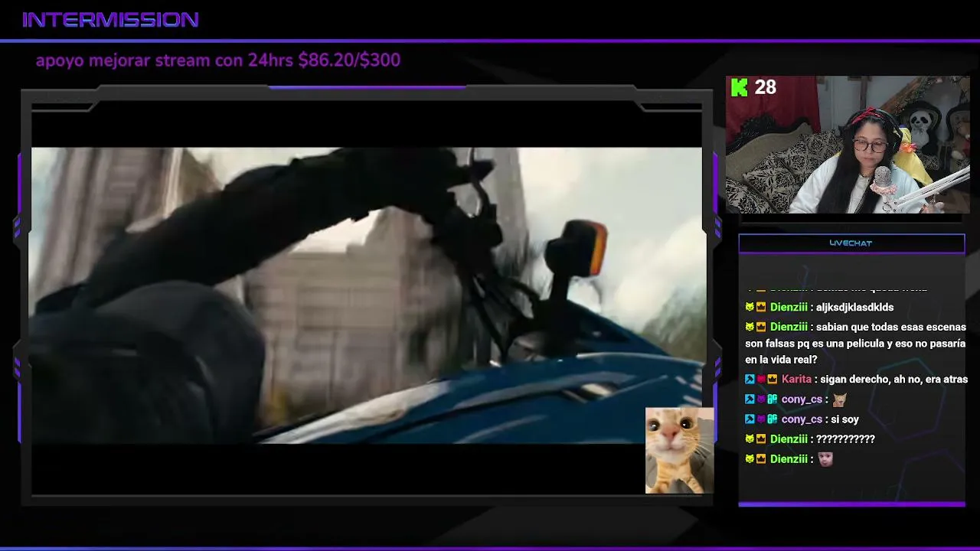Viewport: 980px width, 551px height.
Task: Click gold crown badge on the baby-face emote row
Action: [x=761, y=458]
